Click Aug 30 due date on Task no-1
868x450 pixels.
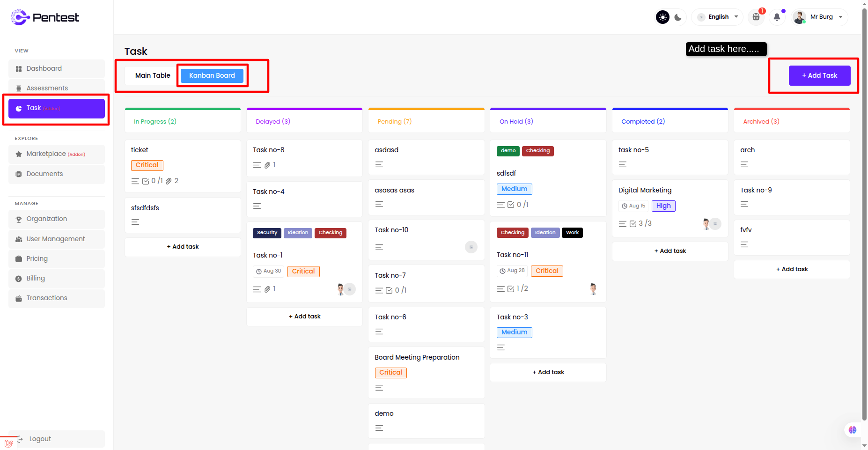point(269,271)
